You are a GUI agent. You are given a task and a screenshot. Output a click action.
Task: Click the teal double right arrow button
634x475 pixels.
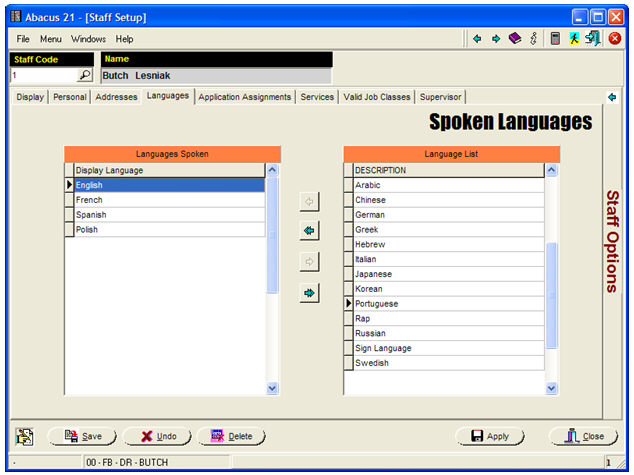click(309, 293)
